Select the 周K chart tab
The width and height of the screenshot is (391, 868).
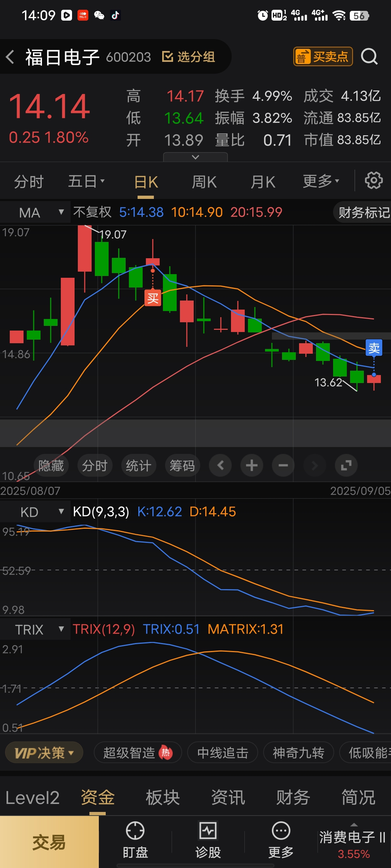[204, 182]
